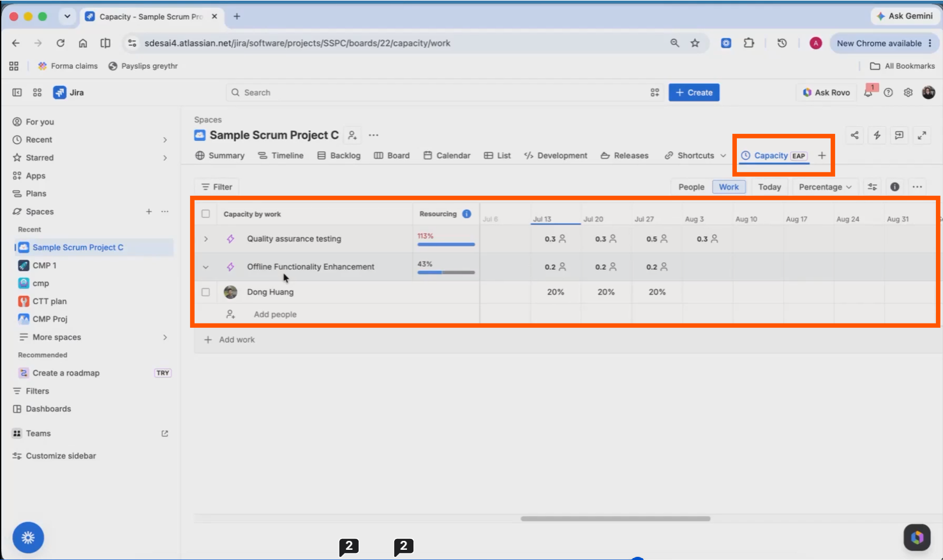Reload the browser page
This screenshot has height=560, width=943.
tap(61, 43)
